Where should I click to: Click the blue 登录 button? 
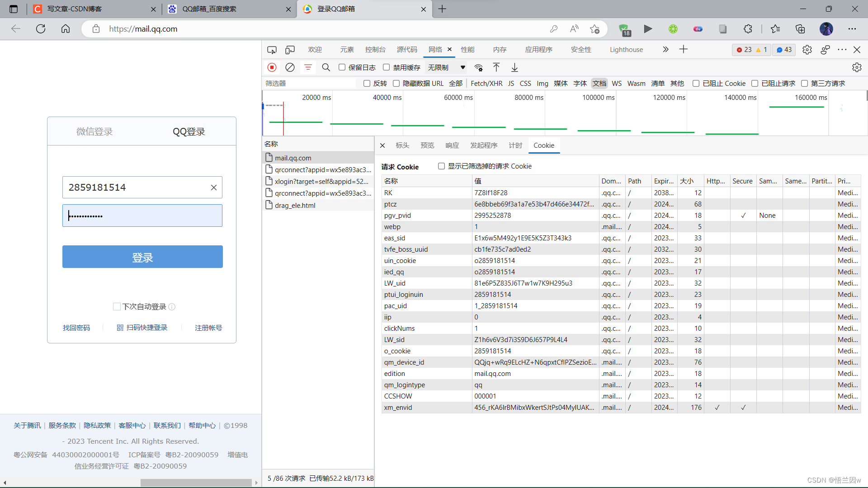142,257
